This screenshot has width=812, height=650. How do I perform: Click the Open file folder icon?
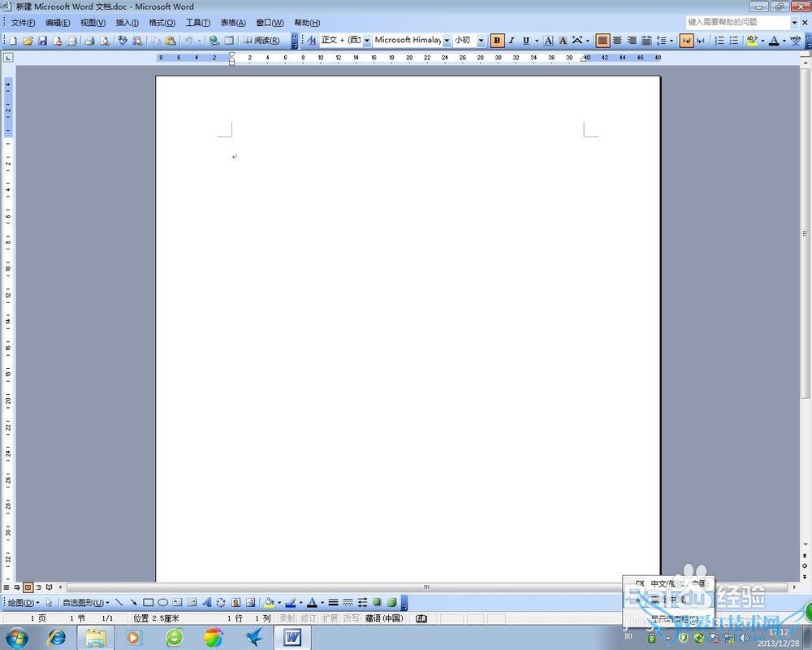(28, 41)
